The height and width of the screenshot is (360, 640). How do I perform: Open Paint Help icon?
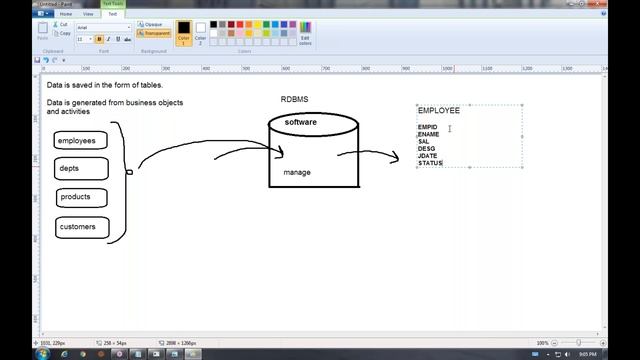pos(603,13)
